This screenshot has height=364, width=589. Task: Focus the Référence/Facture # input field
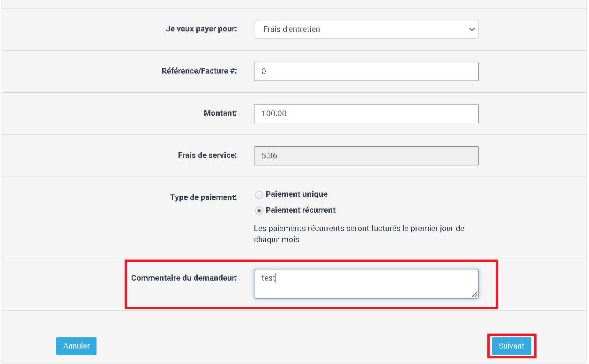click(366, 71)
